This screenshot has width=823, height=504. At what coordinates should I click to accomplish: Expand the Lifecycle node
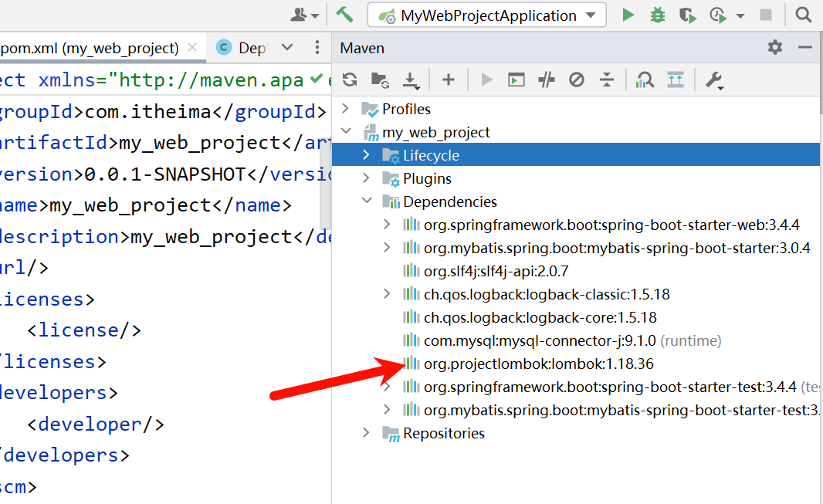(x=367, y=154)
